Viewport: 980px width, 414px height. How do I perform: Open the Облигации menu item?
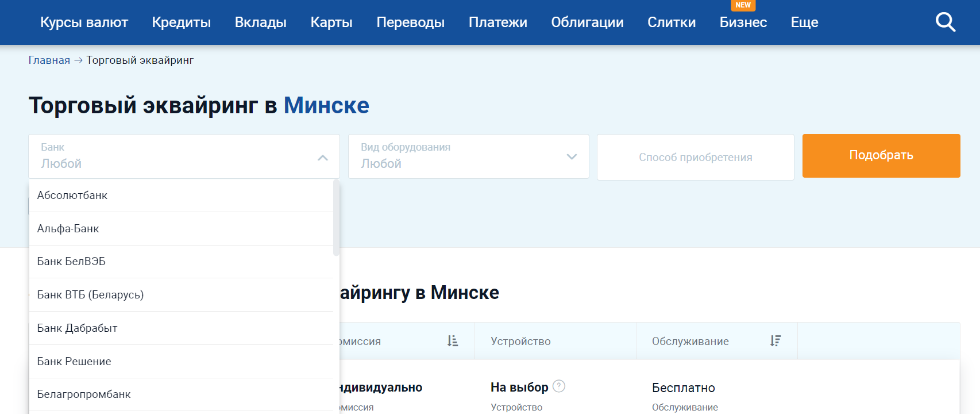point(587,22)
